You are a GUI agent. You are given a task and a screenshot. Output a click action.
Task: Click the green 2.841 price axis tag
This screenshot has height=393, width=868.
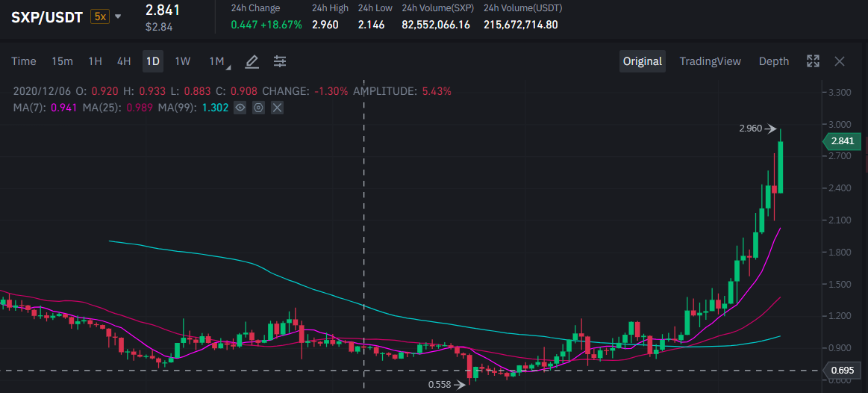[843, 141]
